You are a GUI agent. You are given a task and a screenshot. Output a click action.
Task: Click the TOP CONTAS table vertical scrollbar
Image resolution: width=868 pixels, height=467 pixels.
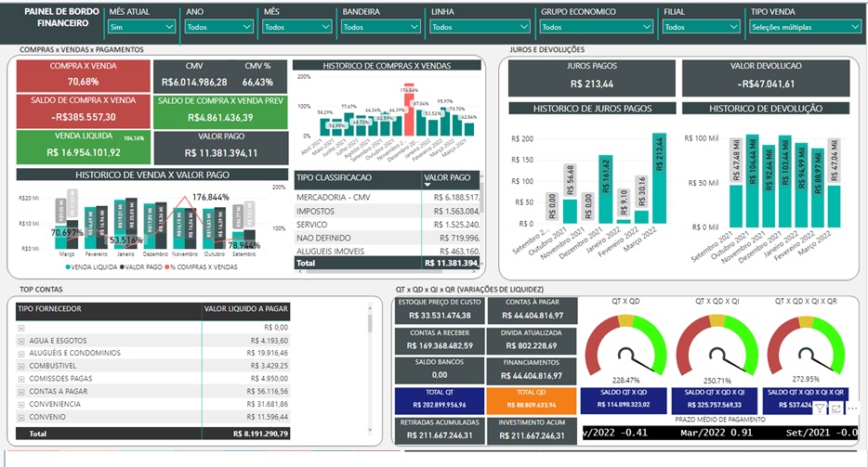pos(370,371)
